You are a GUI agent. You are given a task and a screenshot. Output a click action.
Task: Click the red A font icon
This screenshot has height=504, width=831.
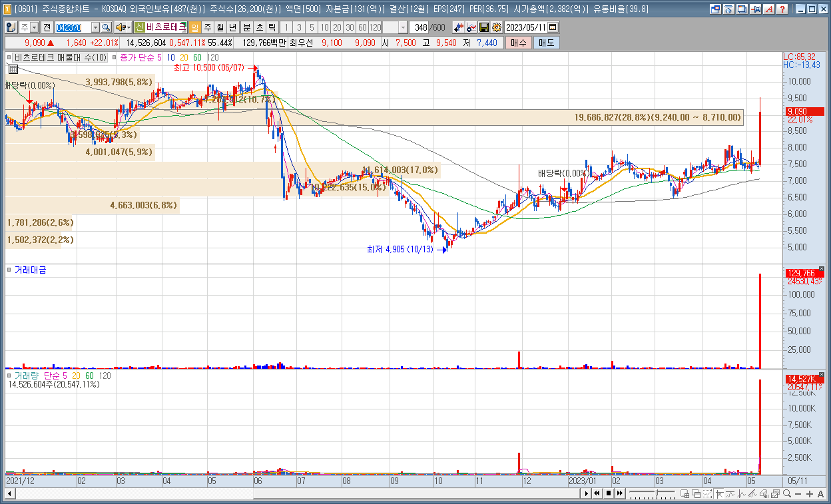click(768, 9)
